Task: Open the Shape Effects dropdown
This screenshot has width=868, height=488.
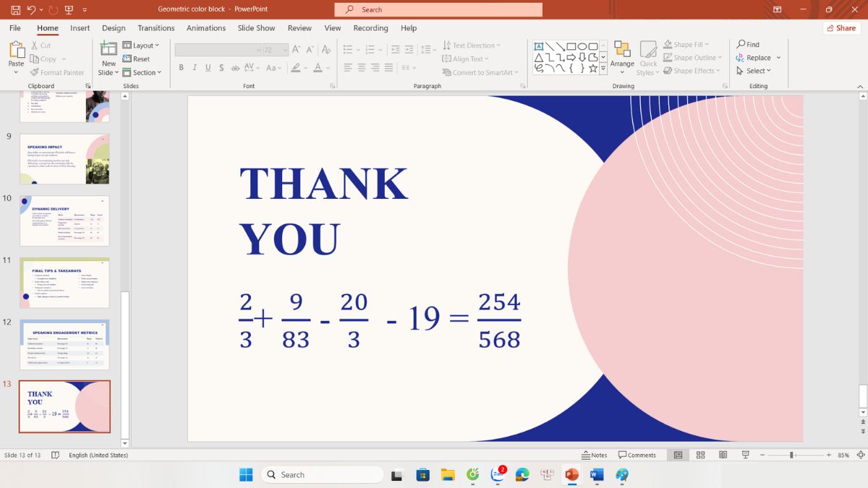Action: point(692,71)
